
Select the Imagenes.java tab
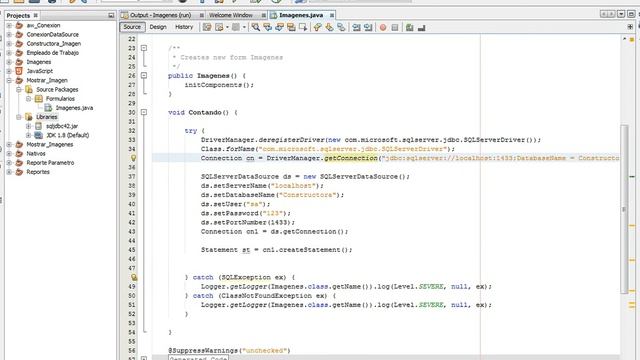[301, 15]
